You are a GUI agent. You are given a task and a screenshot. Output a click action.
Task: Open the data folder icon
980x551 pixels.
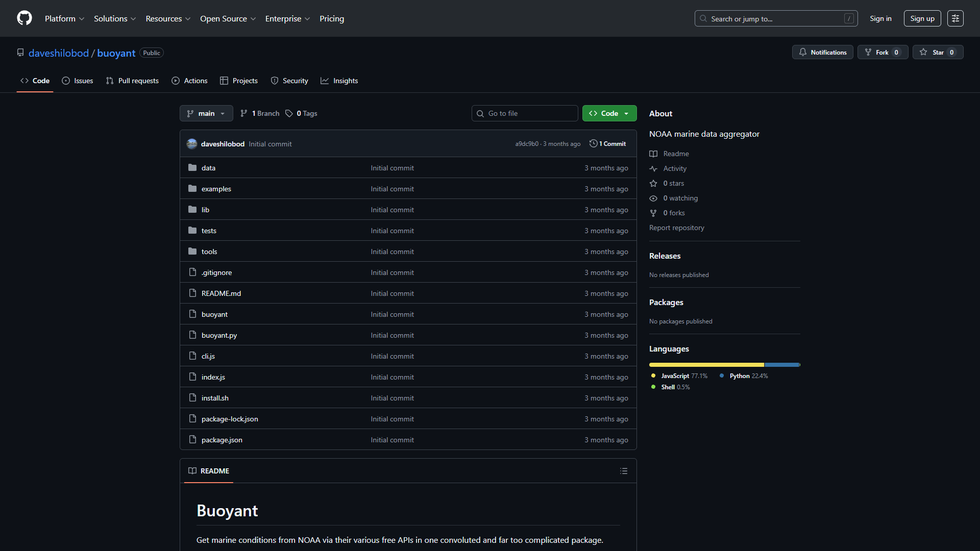(x=192, y=168)
